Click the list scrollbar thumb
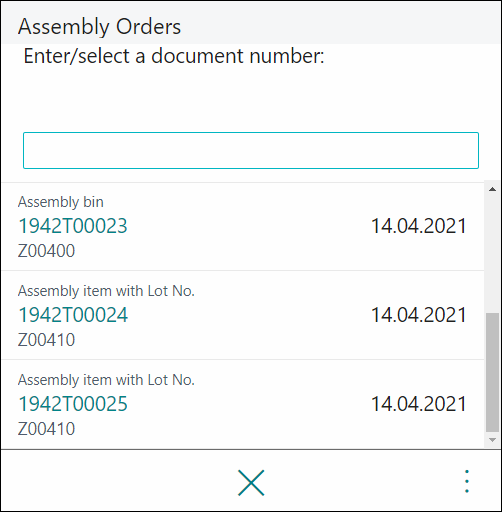Screen dimensions: 502x512 [x=492, y=372]
